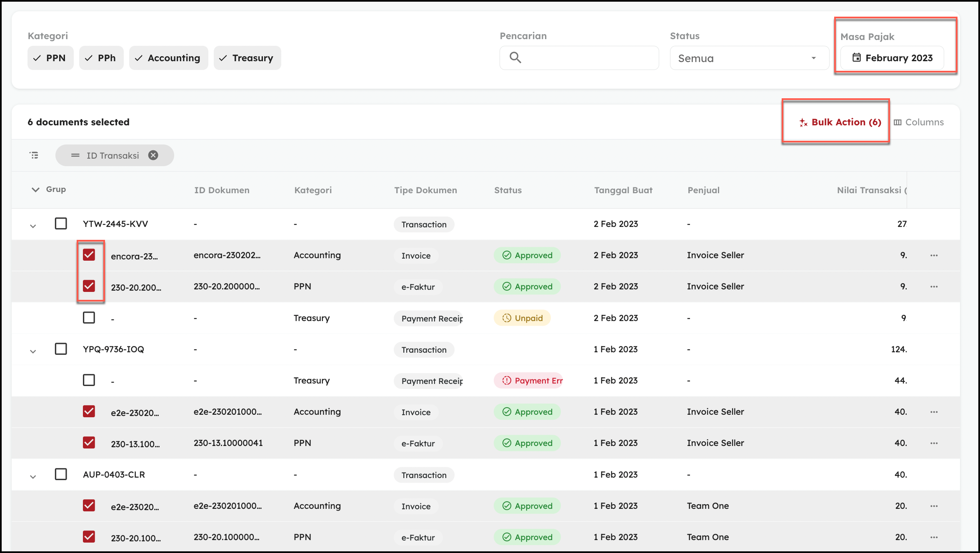The height and width of the screenshot is (553, 980).
Task: Select the YTW-2445-KVV transaction checkbox
Action: pos(61,224)
